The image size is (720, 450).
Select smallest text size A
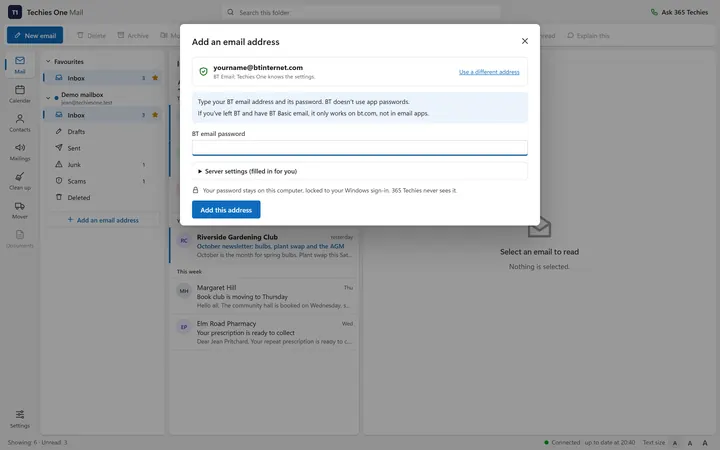pyautogui.click(x=675, y=443)
